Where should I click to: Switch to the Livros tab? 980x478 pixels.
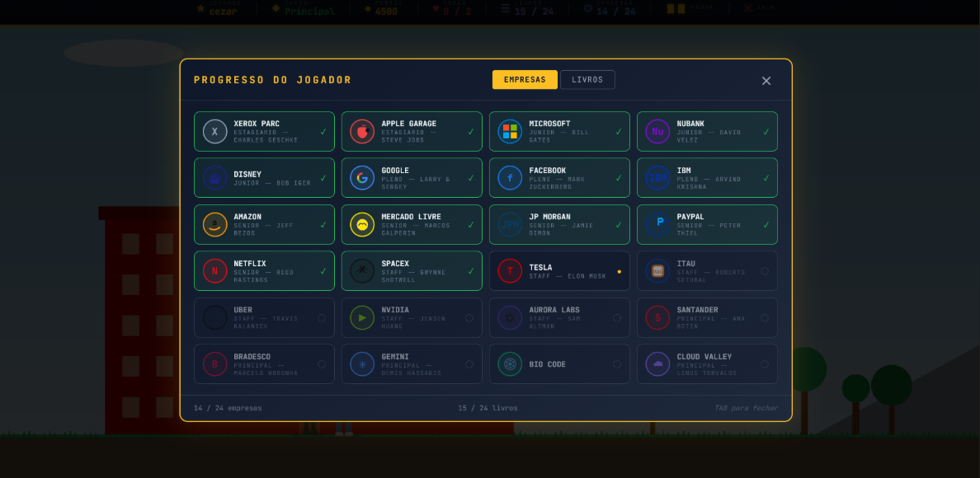[x=587, y=80]
